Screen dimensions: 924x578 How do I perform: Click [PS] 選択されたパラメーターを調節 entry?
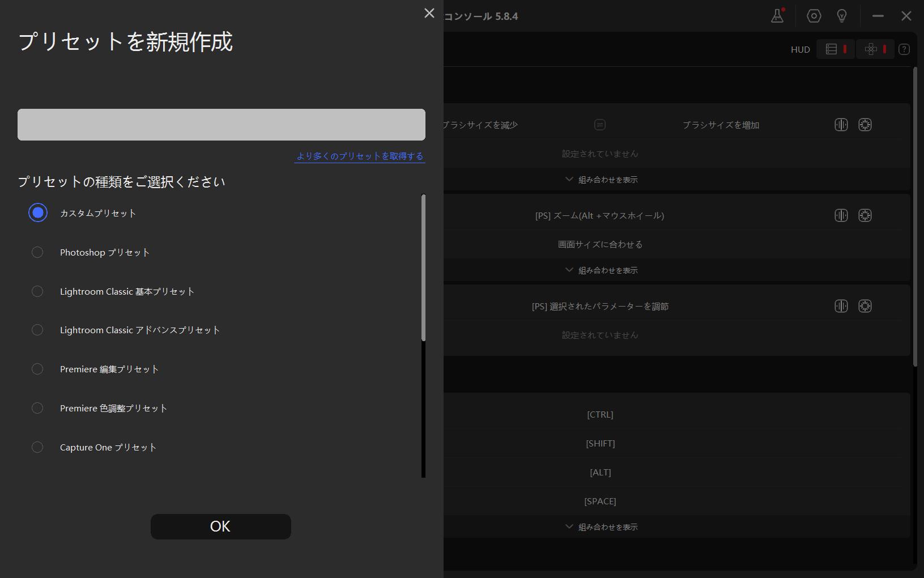click(x=600, y=307)
